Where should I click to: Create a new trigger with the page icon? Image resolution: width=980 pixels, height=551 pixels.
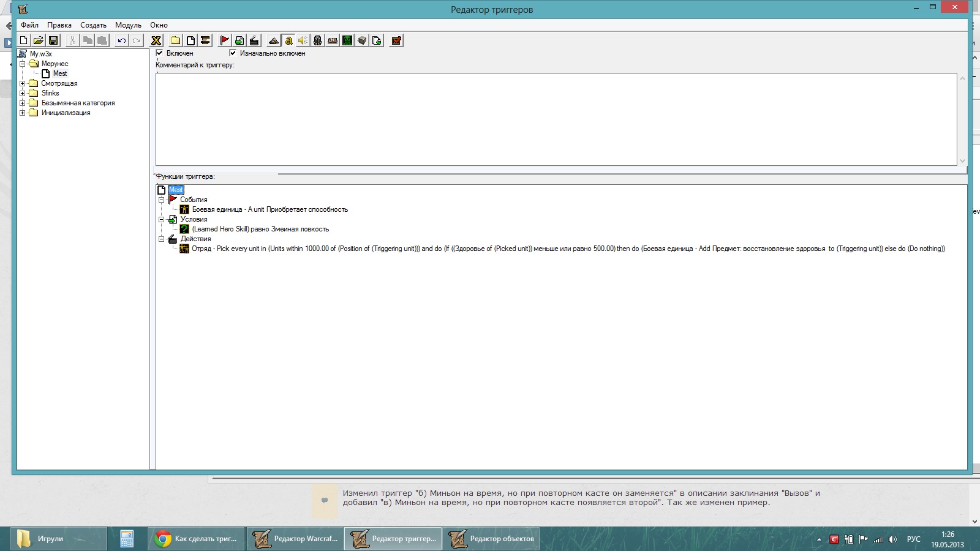tap(190, 40)
